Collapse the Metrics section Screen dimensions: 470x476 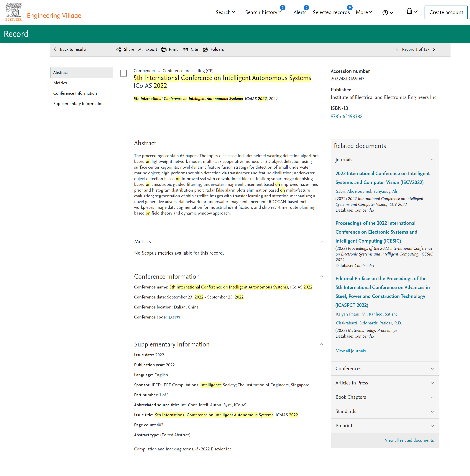tap(321, 241)
